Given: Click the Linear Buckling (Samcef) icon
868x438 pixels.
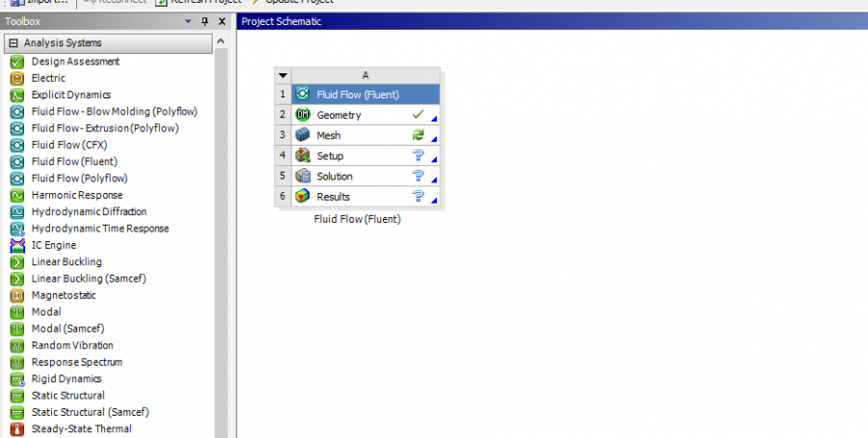Looking at the screenshot, I should coord(17,279).
